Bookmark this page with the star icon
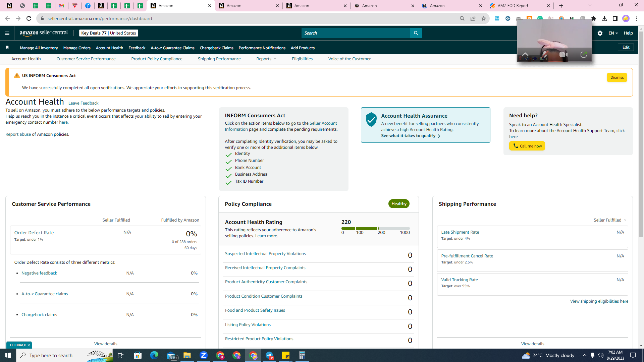The image size is (644, 362). (484, 18)
